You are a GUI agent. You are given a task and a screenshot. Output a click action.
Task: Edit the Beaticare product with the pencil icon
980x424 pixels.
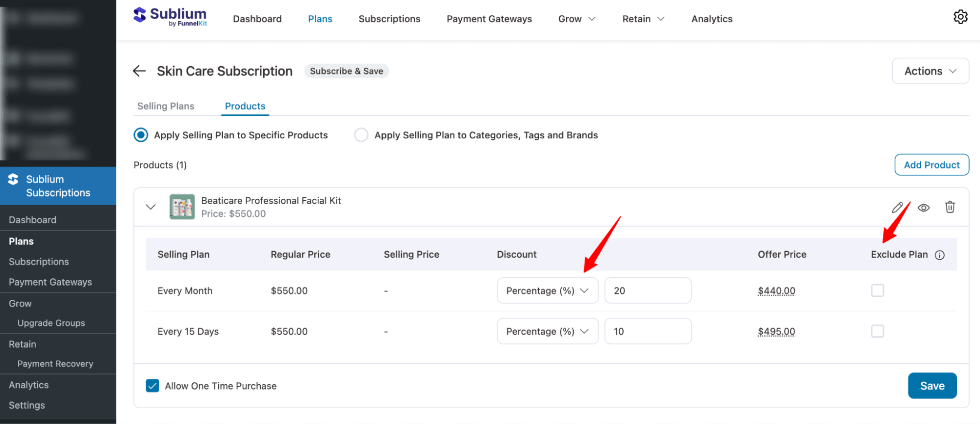pyautogui.click(x=898, y=208)
